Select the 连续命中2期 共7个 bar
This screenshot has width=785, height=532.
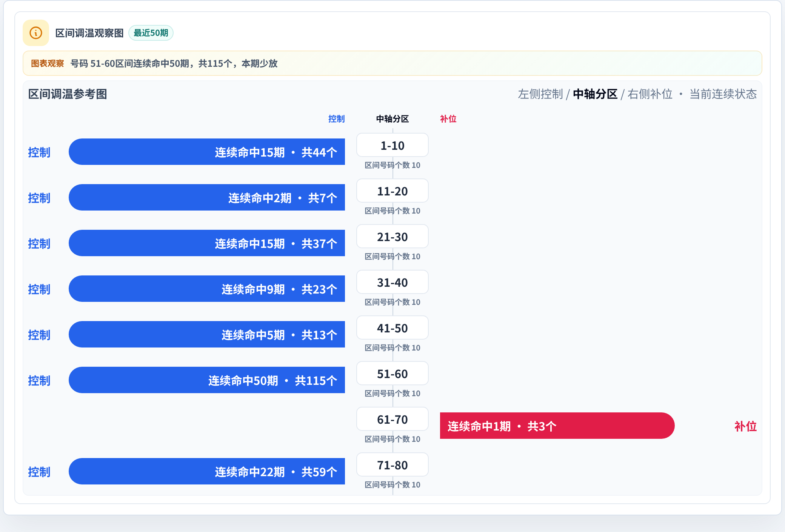tap(207, 197)
